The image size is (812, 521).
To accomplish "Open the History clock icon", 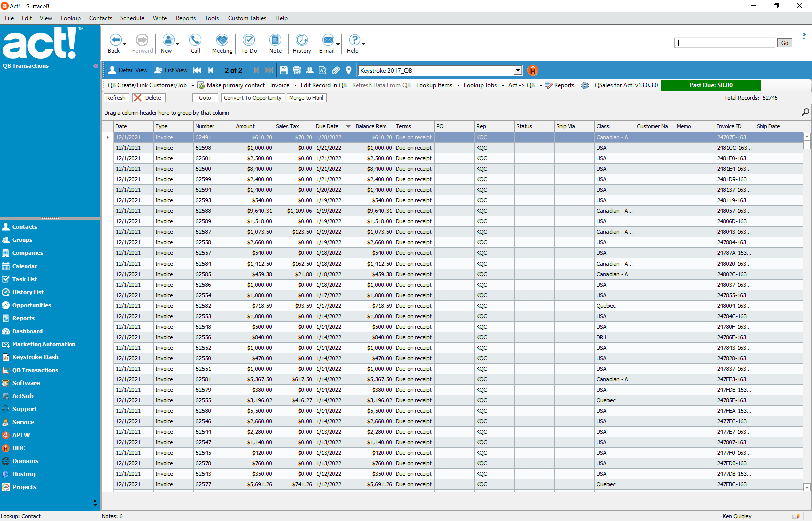I will pos(301,40).
